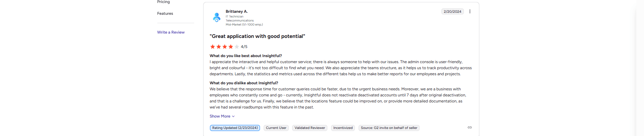Viewport: 644px width, 136px height.
Task: Follow the Write a Review link
Action: [x=171, y=32]
